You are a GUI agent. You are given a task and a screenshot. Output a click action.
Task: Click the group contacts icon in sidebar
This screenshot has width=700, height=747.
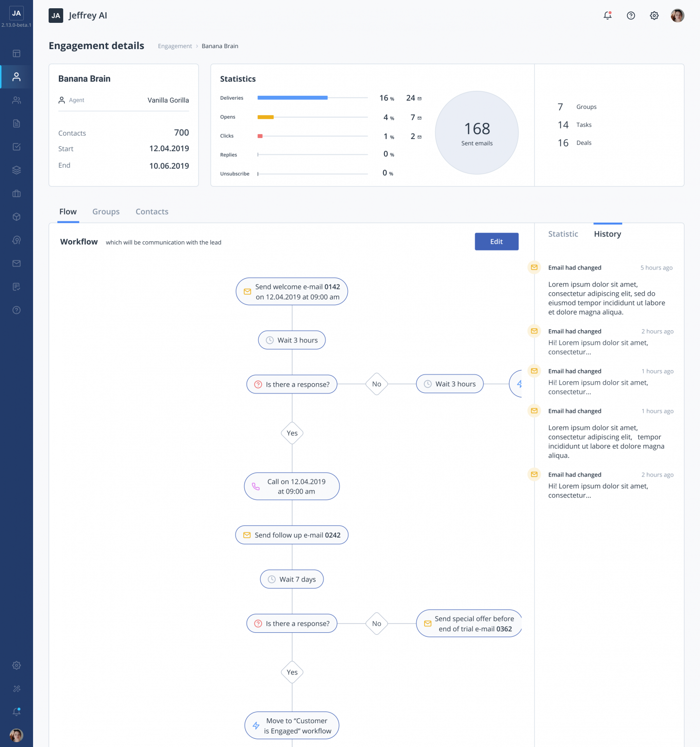(17, 100)
